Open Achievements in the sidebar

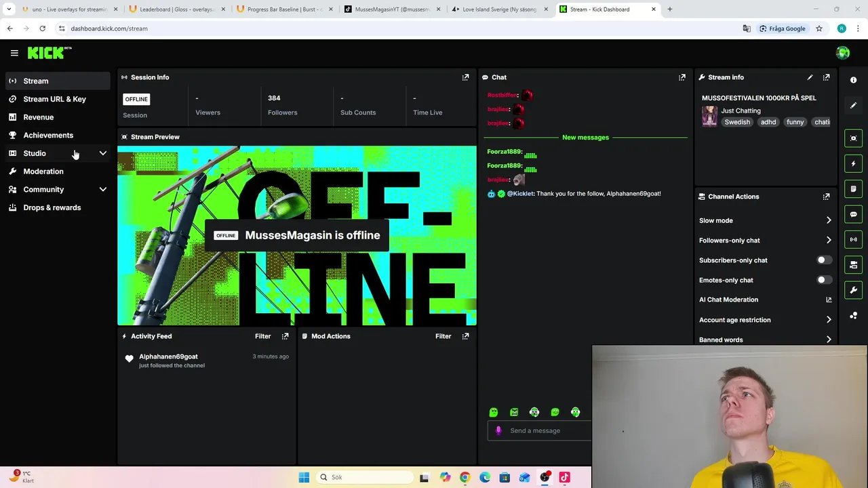click(58, 135)
